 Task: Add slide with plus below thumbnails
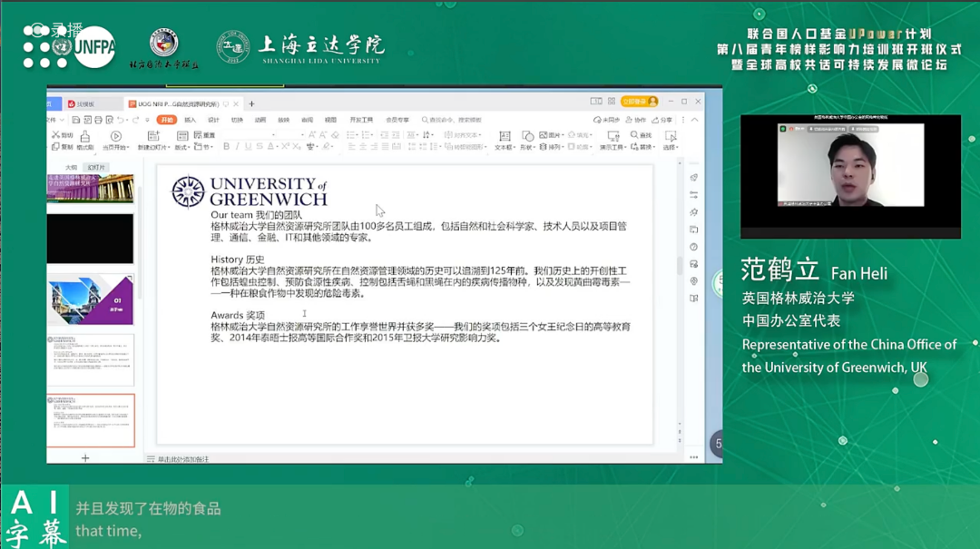point(85,458)
